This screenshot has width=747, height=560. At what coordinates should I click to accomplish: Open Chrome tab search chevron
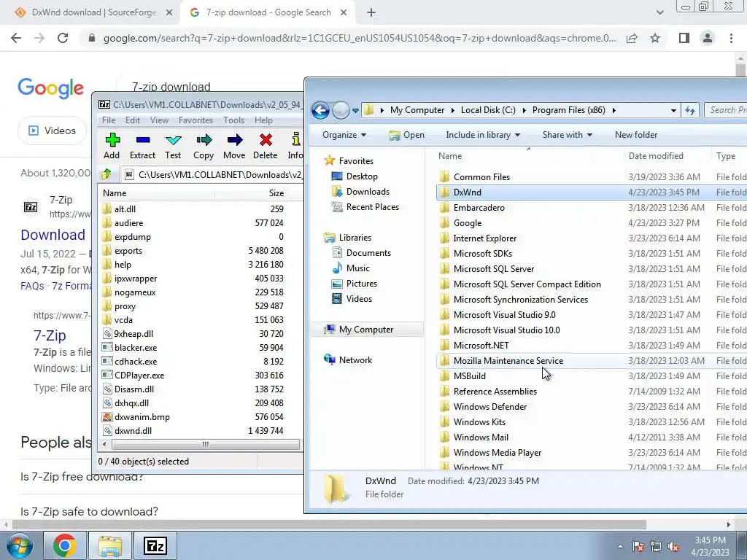pyautogui.click(x=659, y=13)
